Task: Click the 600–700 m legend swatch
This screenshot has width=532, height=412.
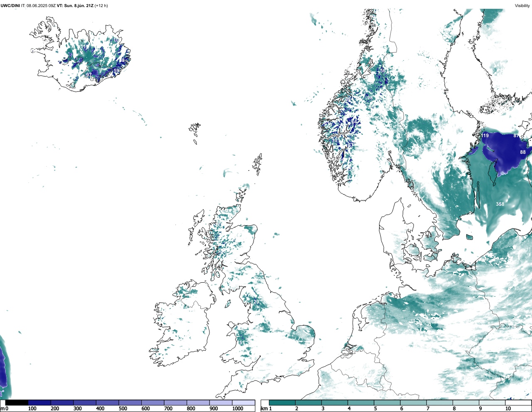Action: [x=153, y=402]
